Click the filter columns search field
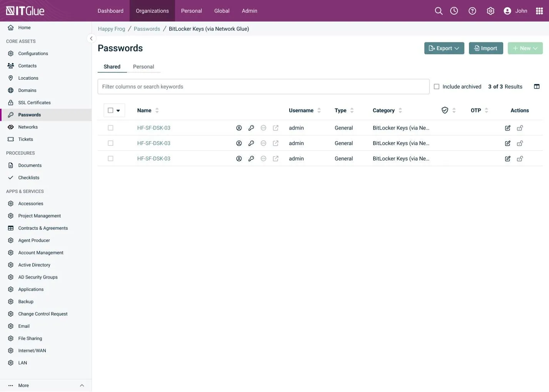The height and width of the screenshot is (392, 549). click(263, 87)
